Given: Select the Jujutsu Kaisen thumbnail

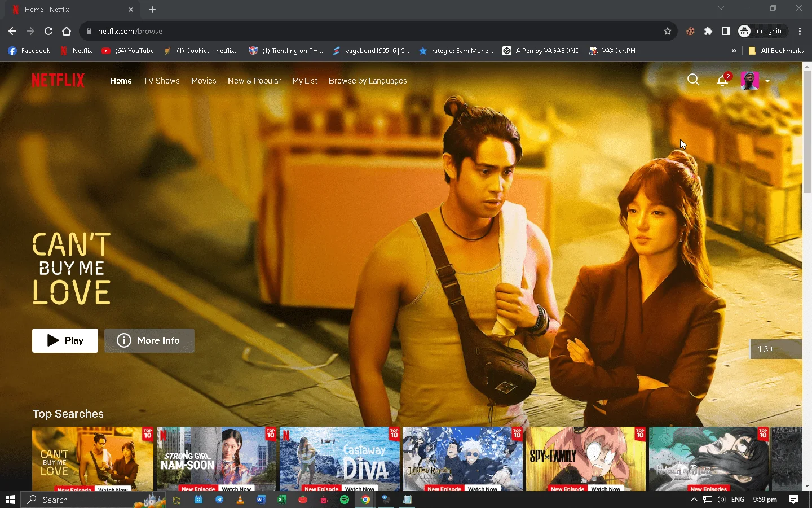Looking at the screenshot, I should tap(462, 459).
